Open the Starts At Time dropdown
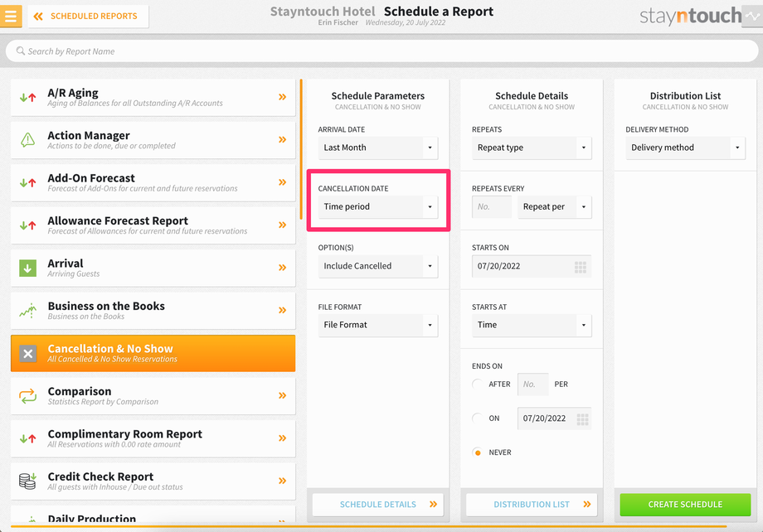Viewport: 763px width, 532px height. (x=532, y=325)
